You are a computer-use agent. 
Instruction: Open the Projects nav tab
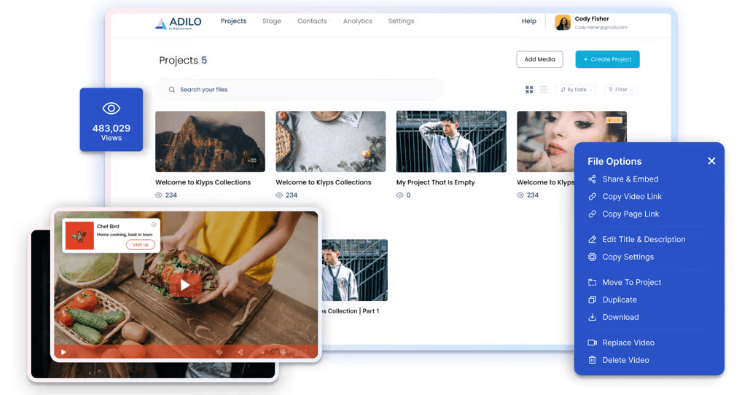[x=233, y=21]
